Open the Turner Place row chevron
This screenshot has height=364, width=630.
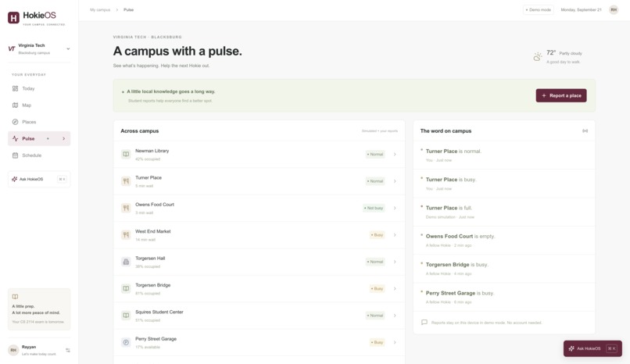(395, 181)
